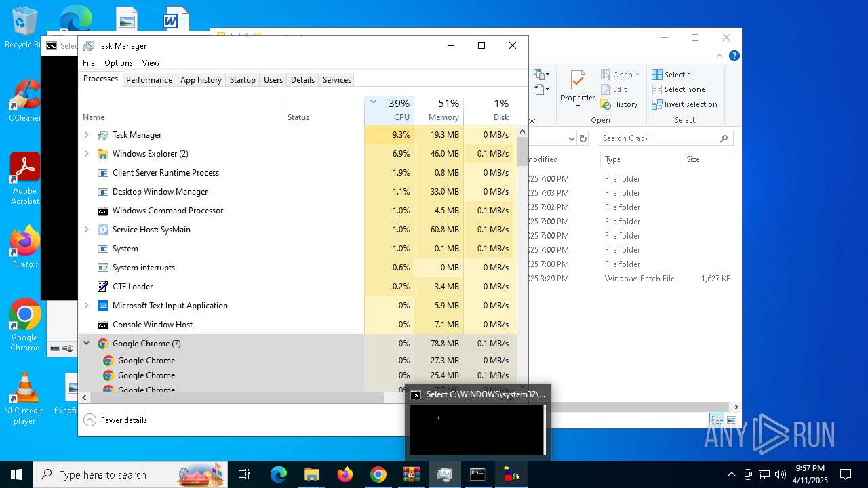Open Firefox from taskbar
This screenshot has height=488, width=868.
tap(345, 474)
